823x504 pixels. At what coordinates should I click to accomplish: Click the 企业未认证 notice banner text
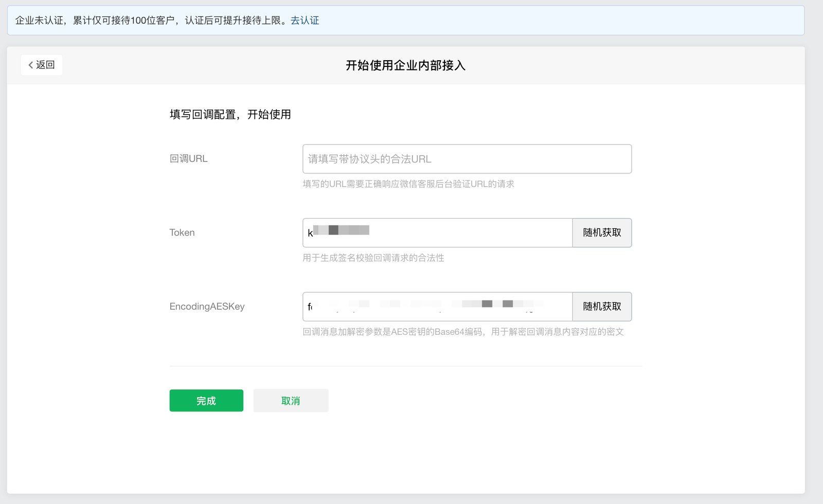click(149, 21)
